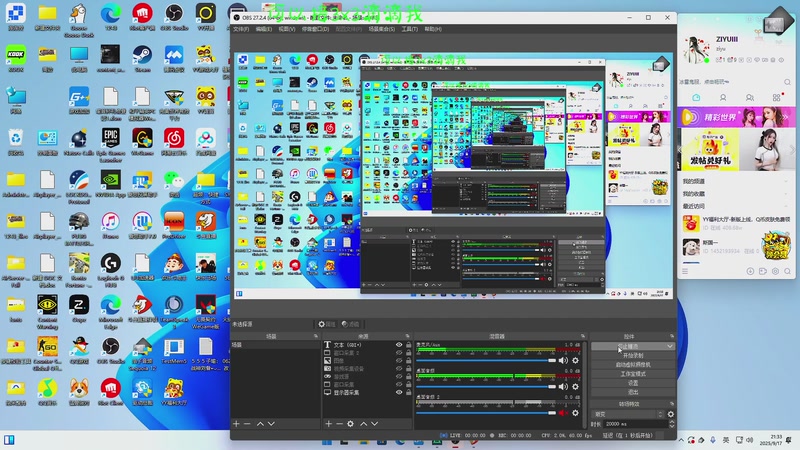This screenshot has width=800, height=450.
Task: Open the OBS Studio shortcut in the top desktop row
Action: (174, 17)
